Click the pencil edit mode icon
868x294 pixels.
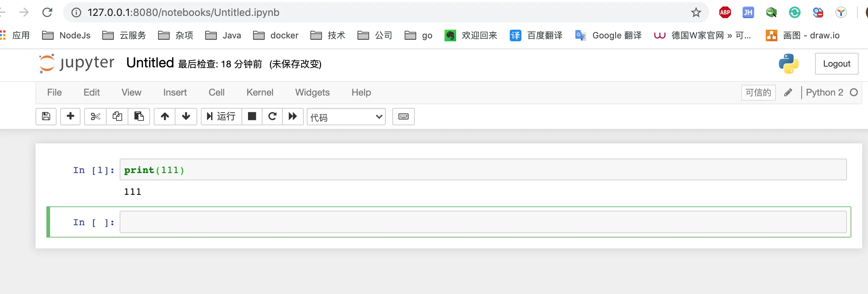[x=788, y=93]
